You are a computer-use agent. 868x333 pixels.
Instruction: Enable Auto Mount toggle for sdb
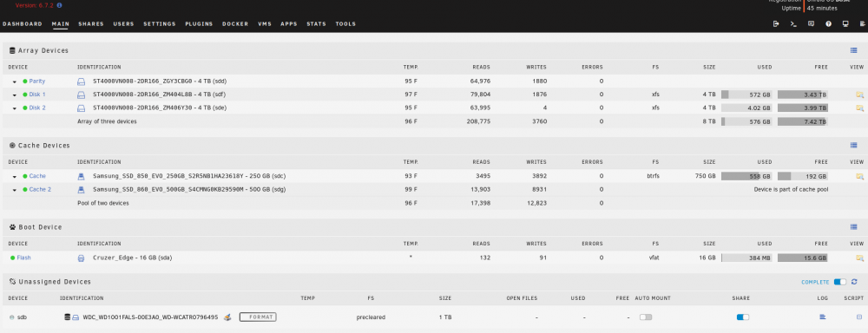646,317
